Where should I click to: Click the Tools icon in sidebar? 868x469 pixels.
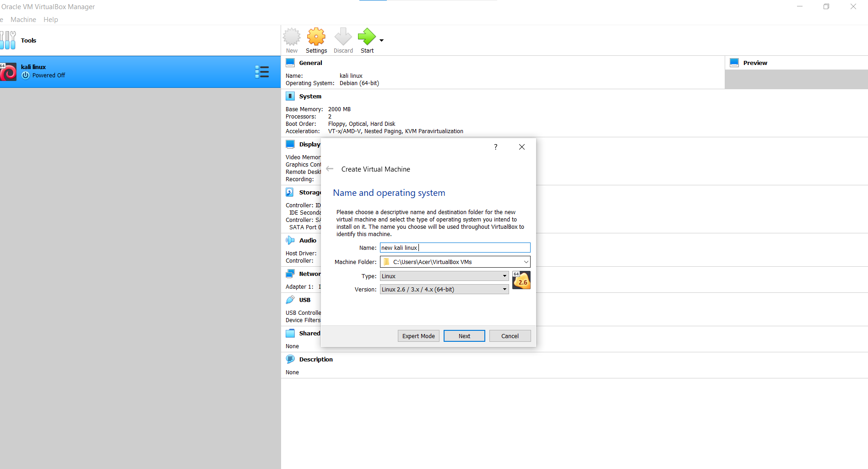[x=8, y=40]
